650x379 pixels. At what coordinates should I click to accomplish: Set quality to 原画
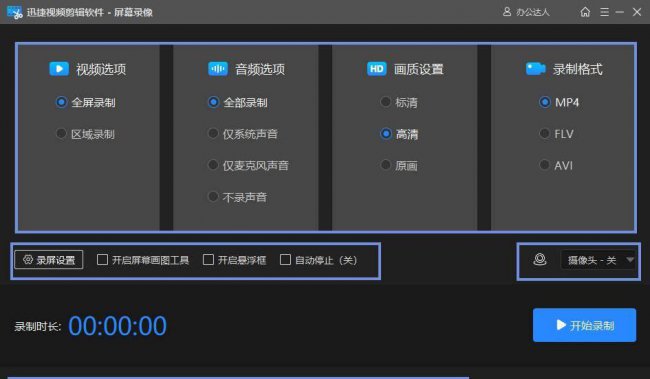tap(386, 165)
